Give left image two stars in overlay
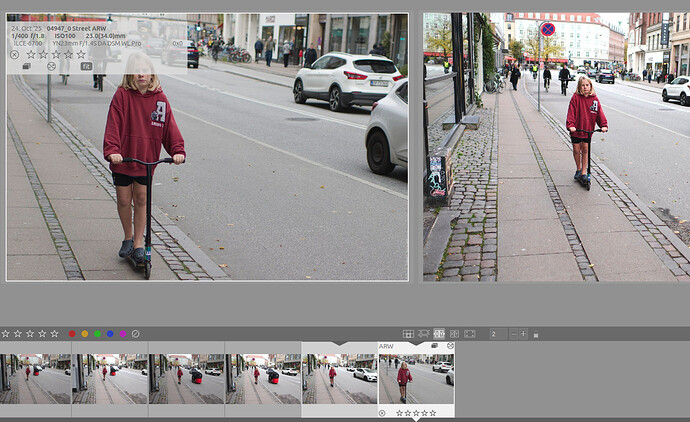The height and width of the screenshot is (422, 690). pos(44,55)
